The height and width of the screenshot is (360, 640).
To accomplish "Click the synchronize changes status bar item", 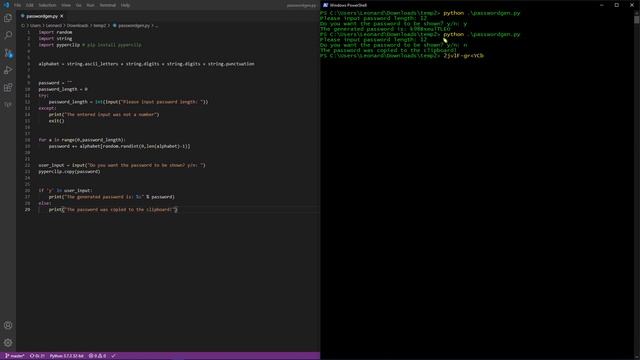I will 37,356.
